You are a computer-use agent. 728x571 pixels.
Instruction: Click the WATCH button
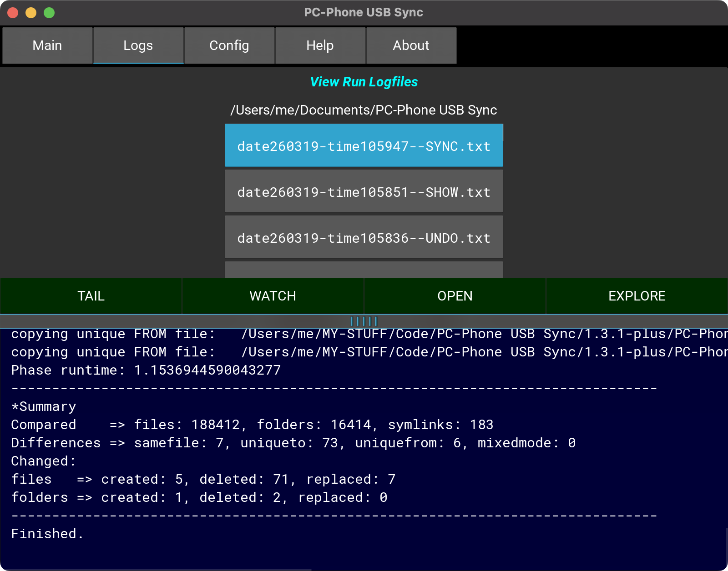273,296
